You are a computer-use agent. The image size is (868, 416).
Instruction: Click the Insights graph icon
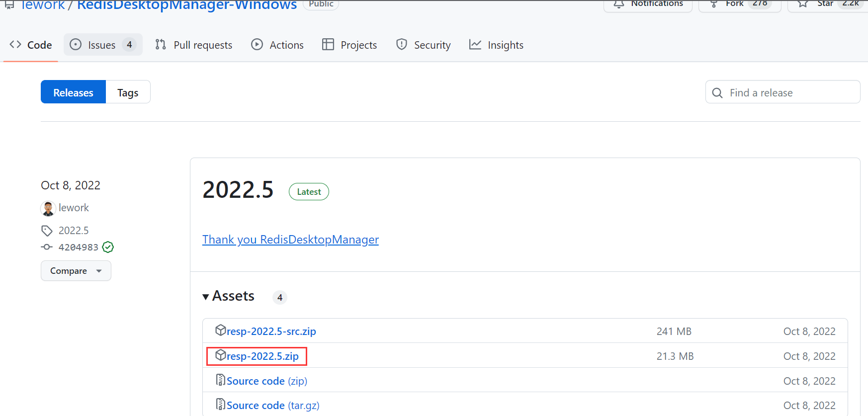[x=475, y=45]
